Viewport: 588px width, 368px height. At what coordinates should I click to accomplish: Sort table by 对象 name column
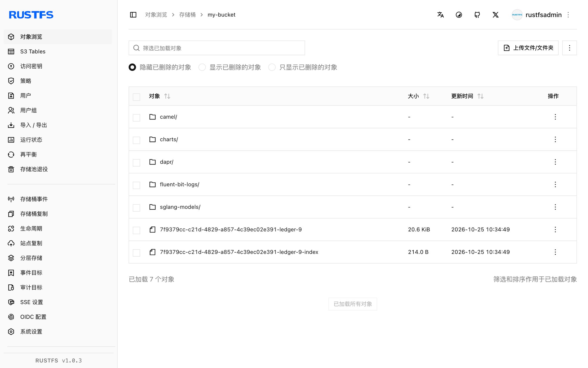pyautogui.click(x=167, y=96)
